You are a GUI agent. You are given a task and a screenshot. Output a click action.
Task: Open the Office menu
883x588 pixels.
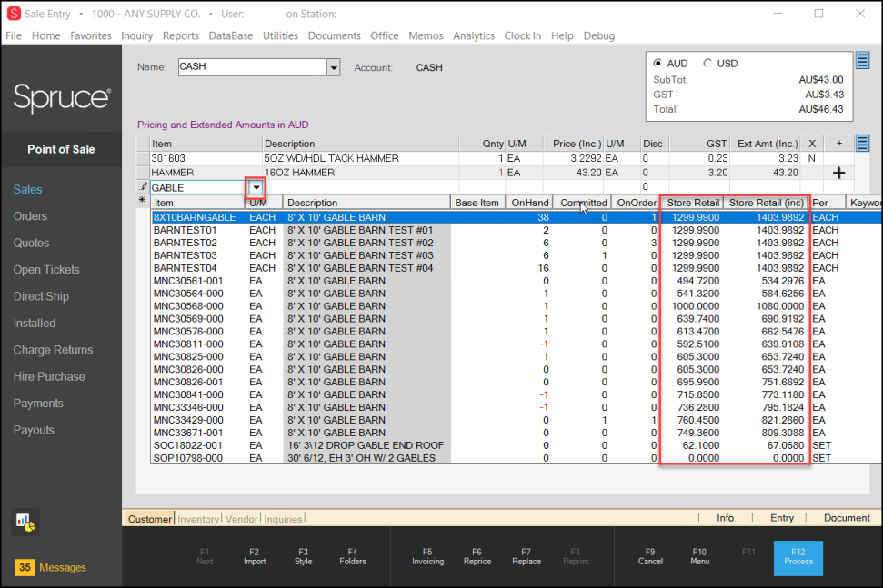(x=385, y=35)
